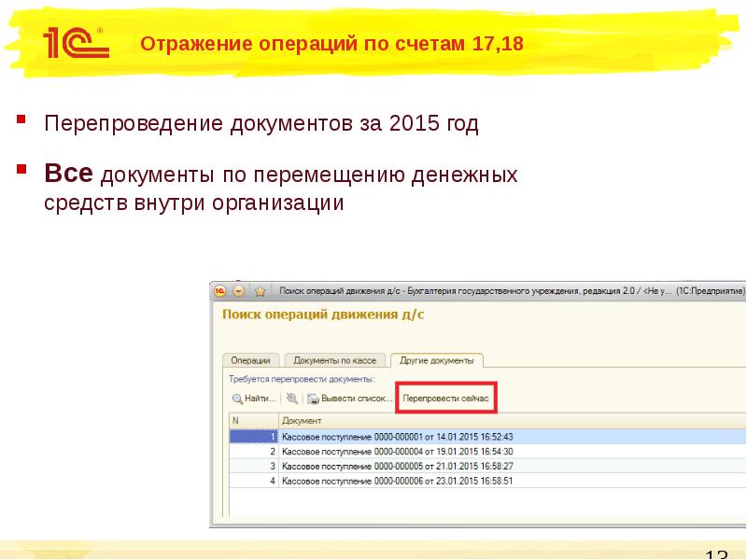
Task: Click the printer icon for list output
Action: click(x=313, y=399)
